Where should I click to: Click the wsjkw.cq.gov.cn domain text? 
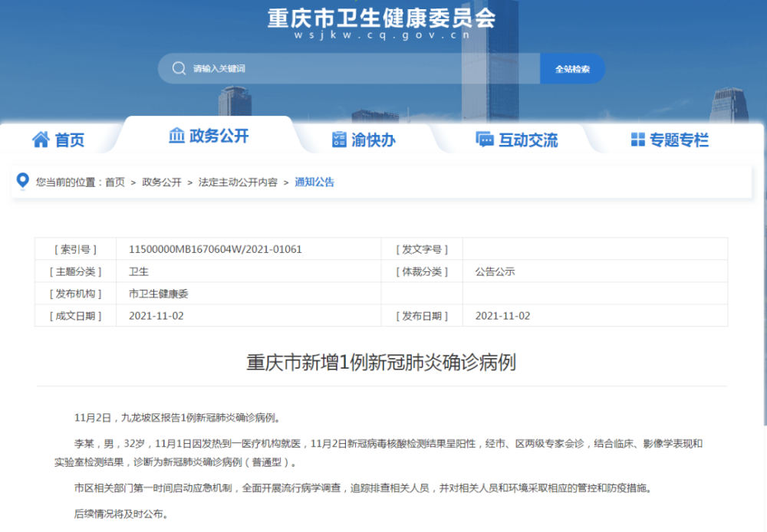coord(381,35)
